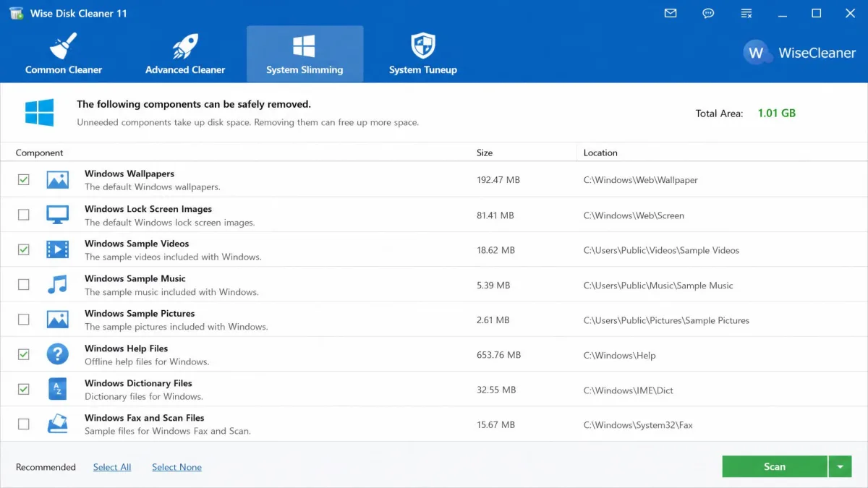Maximize the Wise Disk Cleaner window
868x488 pixels.
817,13
